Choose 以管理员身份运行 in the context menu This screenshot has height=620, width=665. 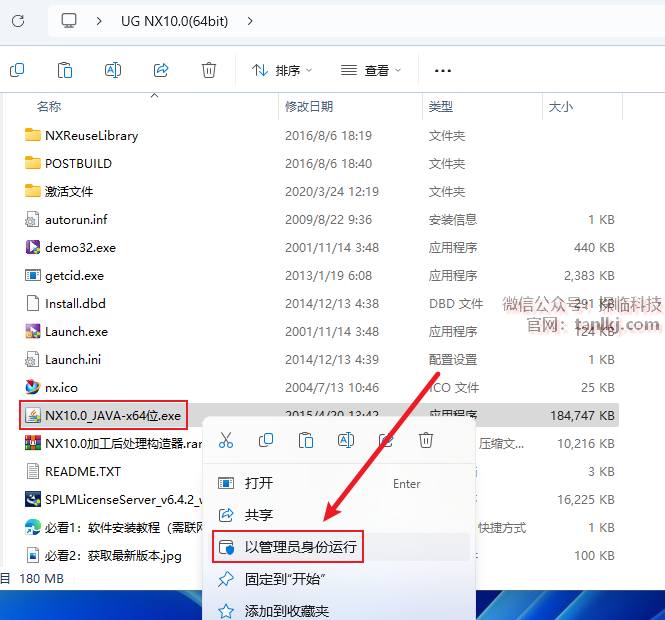(337, 547)
